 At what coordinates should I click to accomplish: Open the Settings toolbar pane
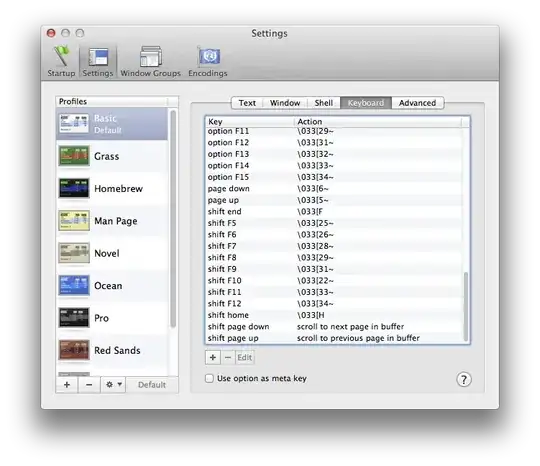pos(98,61)
